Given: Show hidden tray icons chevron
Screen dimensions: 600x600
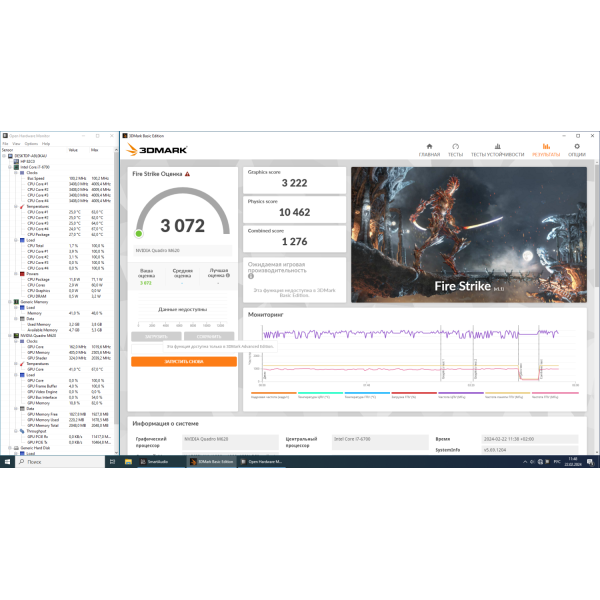Looking at the screenshot, I should [x=525, y=462].
